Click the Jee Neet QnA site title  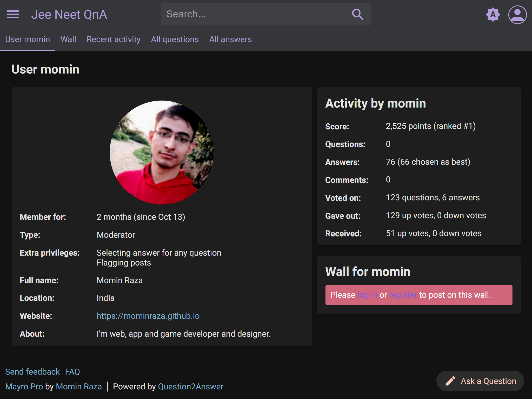[69, 15]
